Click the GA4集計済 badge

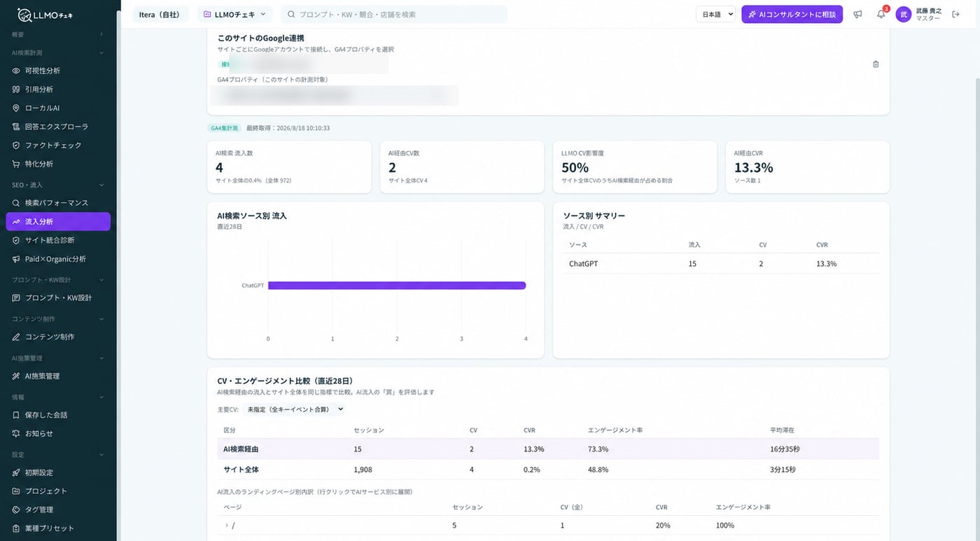point(225,128)
